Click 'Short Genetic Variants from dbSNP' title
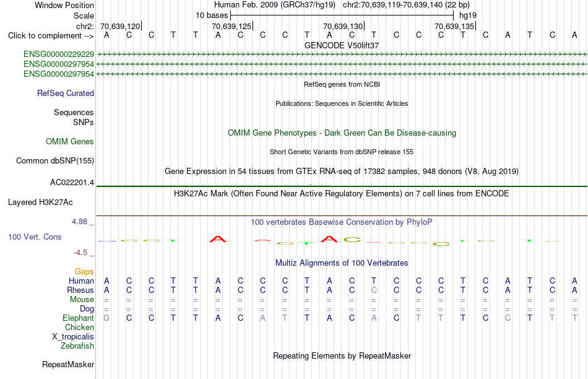 click(342, 152)
